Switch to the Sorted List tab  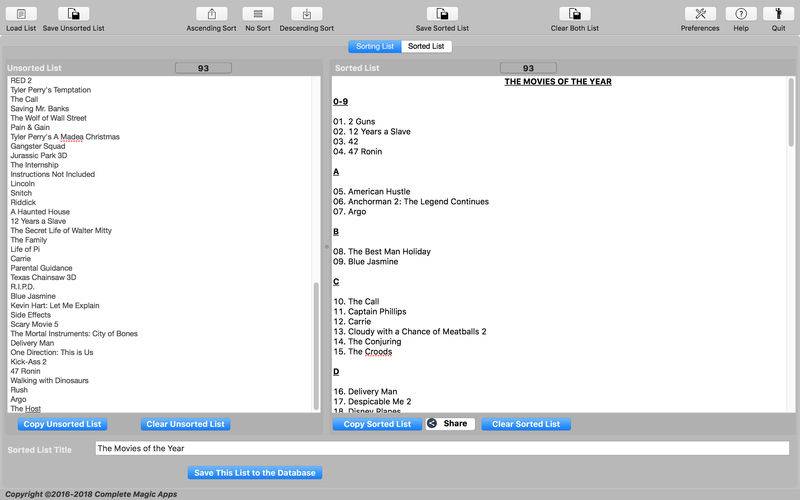pyautogui.click(x=426, y=46)
